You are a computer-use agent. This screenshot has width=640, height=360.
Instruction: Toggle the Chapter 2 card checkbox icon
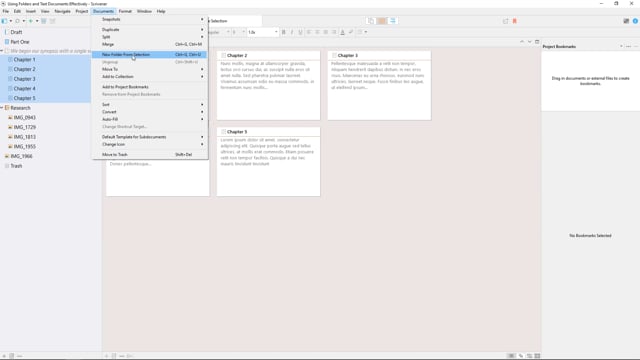click(x=224, y=55)
